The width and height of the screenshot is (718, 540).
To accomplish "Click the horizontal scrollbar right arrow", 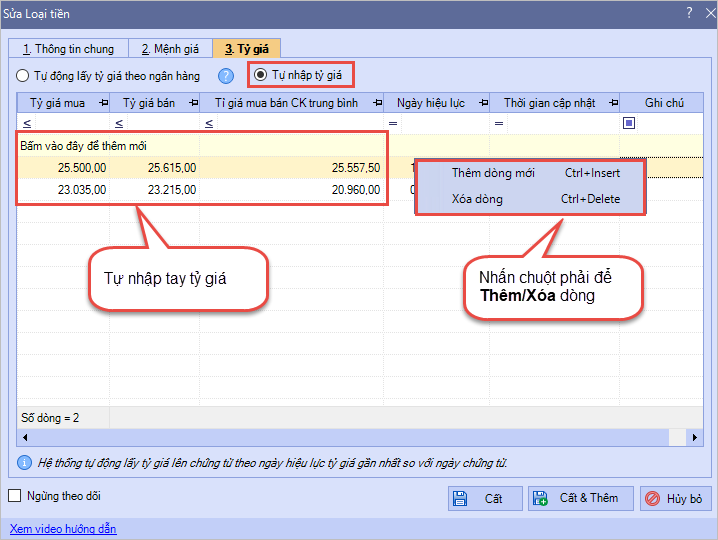I will point(695,438).
